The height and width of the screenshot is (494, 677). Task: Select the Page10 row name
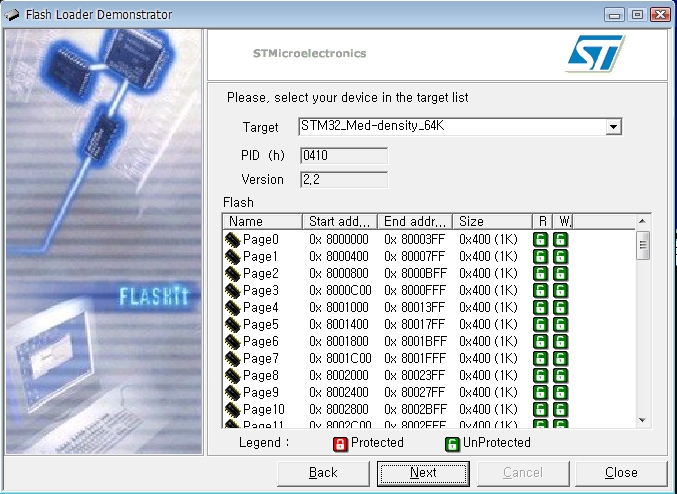[x=264, y=409]
